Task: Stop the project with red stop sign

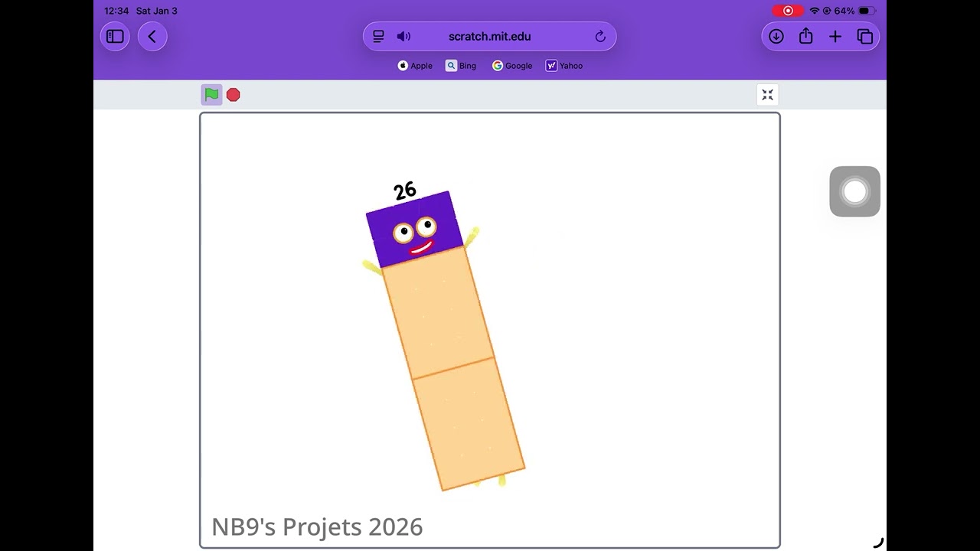Action: pos(234,95)
